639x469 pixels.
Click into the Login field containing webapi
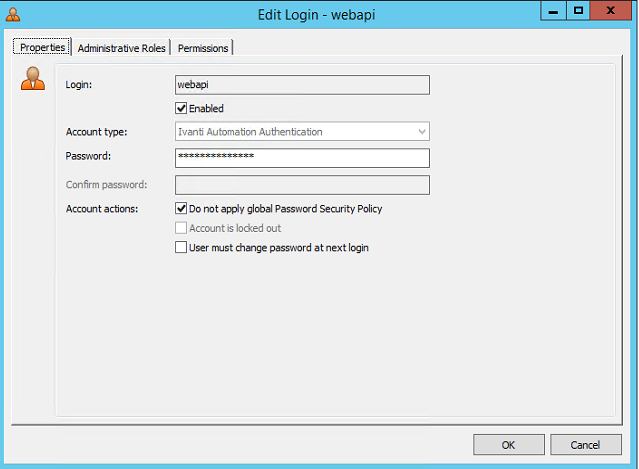click(302, 85)
